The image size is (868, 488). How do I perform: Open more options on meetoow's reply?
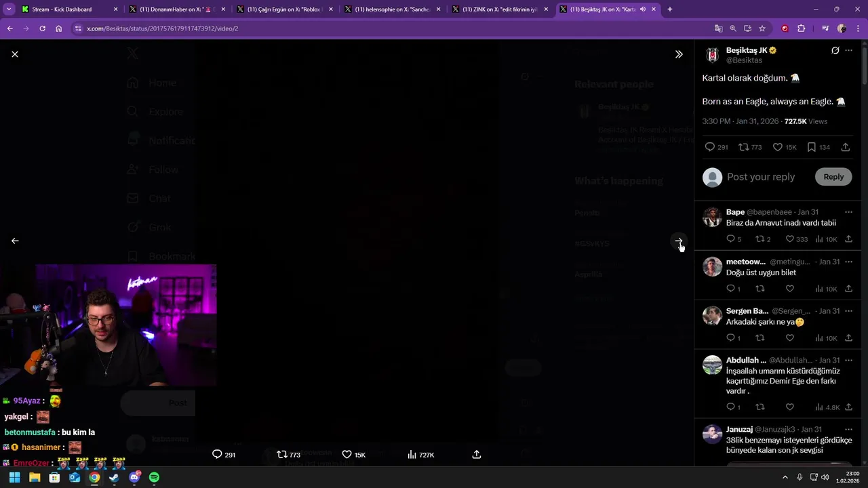[848, 262]
